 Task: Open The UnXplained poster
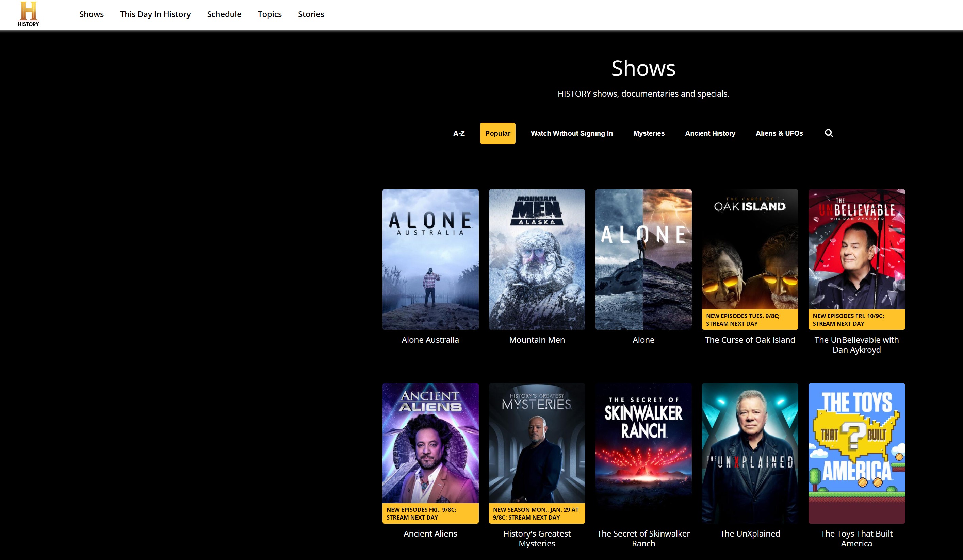(750, 453)
